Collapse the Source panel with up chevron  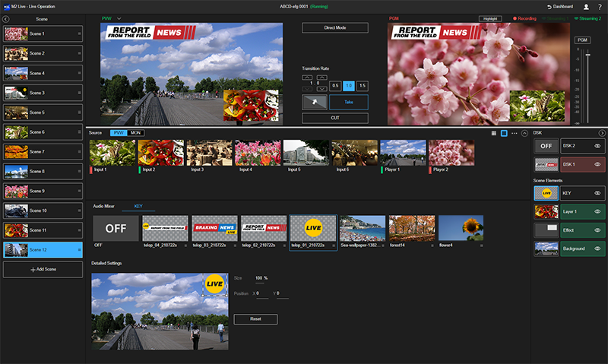pyautogui.click(x=524, y=133)
